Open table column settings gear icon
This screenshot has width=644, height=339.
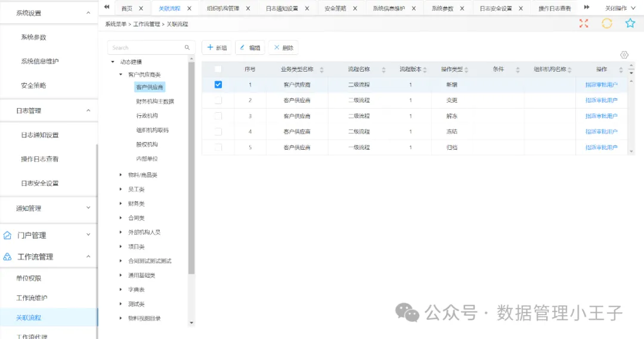pos(624,55)
